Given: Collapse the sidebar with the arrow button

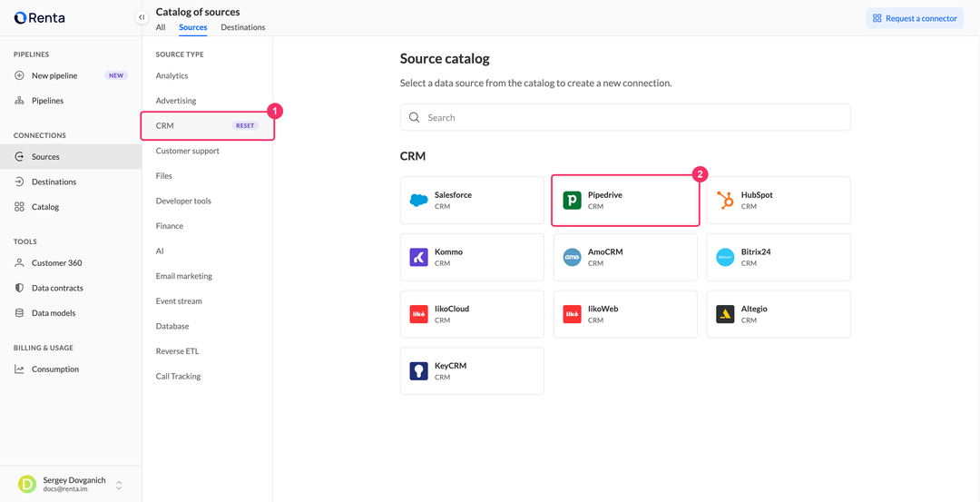Looking at the screenshot, I should [x=142, y=17].
